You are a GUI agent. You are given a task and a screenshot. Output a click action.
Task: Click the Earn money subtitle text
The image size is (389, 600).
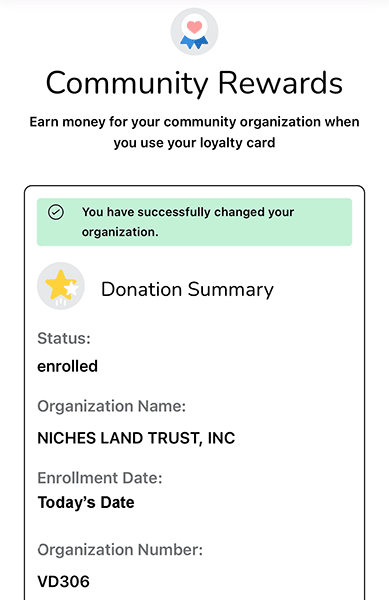coord(194,132)
